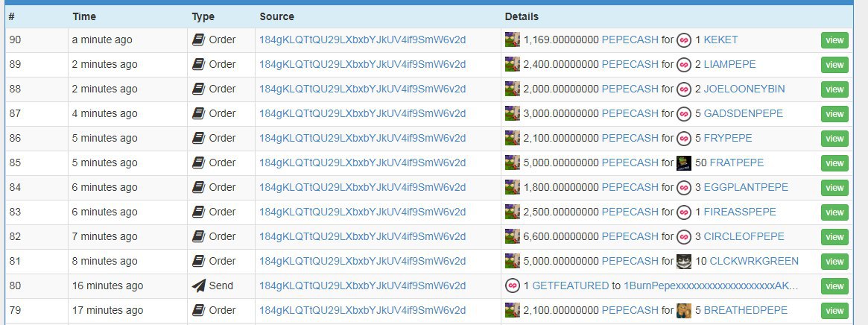The width and height of the screenshot is (868, 325).
Task: Click the '4 minutes ago' time cell
Action: click(104, 113)
